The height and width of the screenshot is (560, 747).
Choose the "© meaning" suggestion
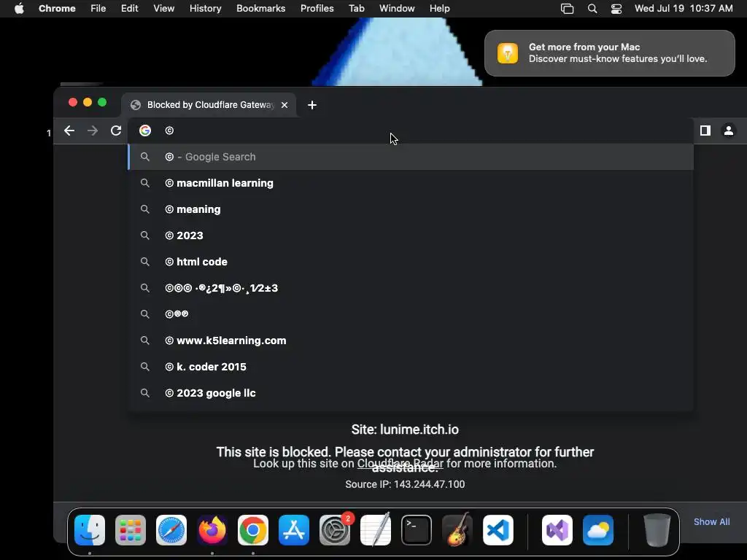click(411, 209)
